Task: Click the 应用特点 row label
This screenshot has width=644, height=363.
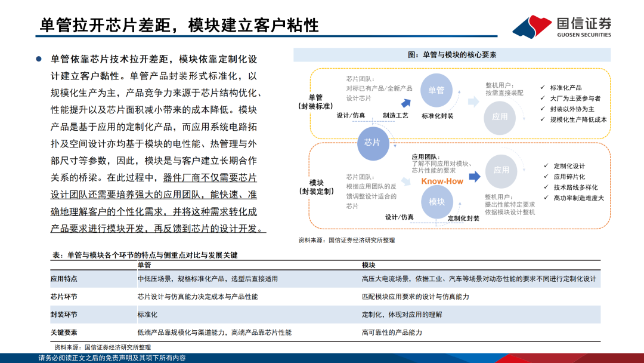Action: click(64, 279)
